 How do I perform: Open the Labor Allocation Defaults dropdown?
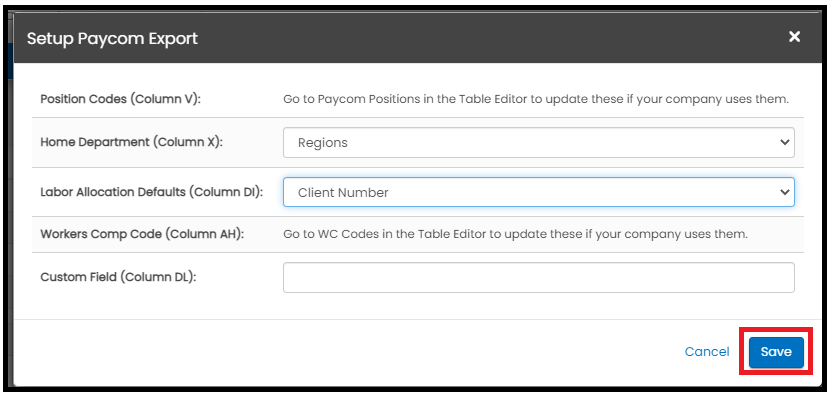coord(538,192)
